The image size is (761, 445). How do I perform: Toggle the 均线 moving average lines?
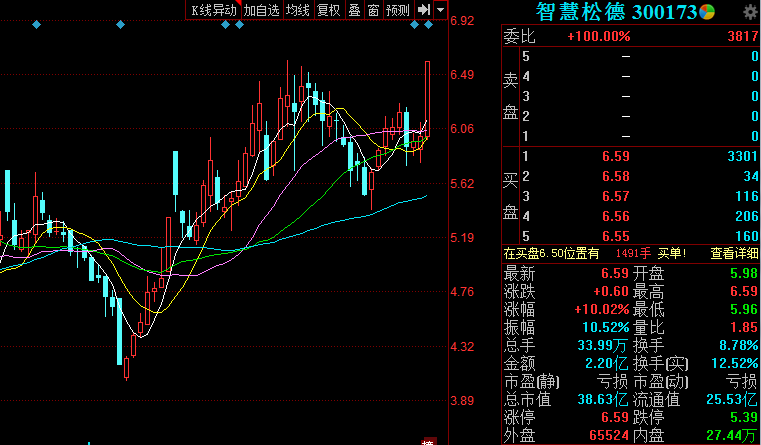298,10
